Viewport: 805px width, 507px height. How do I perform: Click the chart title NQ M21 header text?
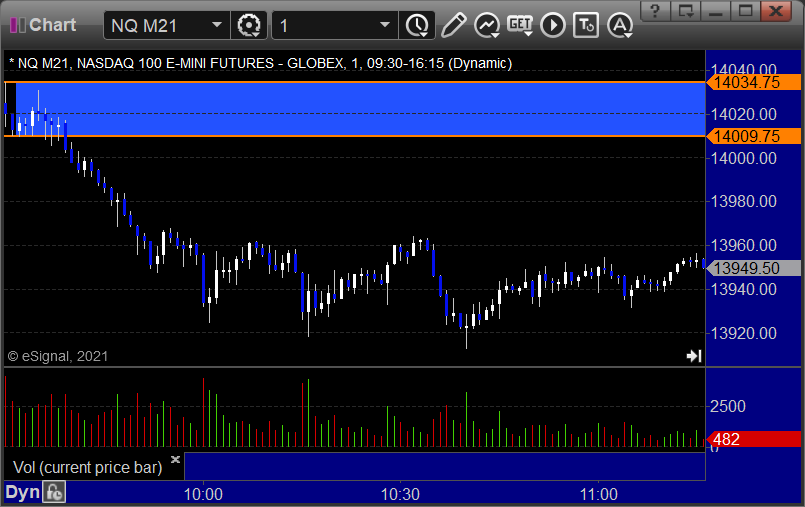pos(260,63)
